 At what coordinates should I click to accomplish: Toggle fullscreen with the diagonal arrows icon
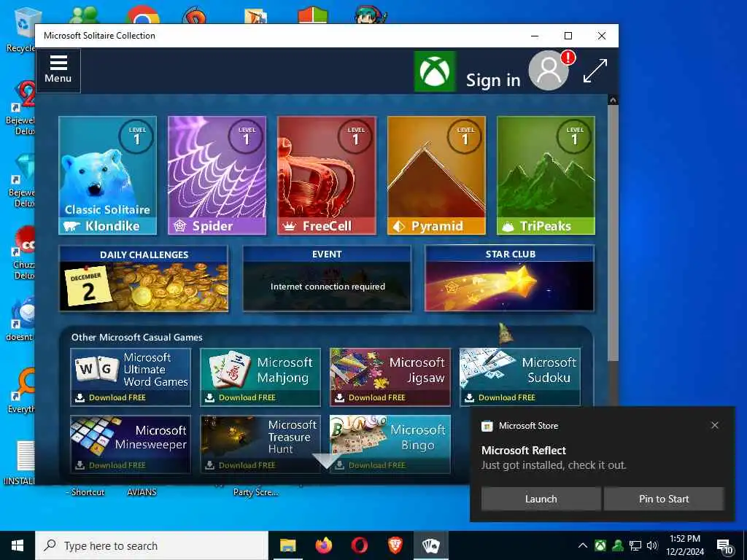click(x=595, y=71)
